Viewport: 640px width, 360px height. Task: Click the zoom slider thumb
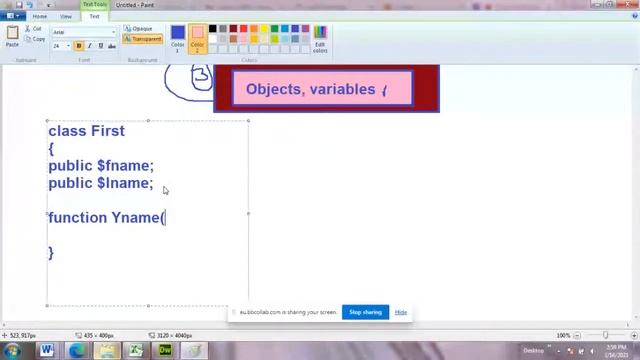tap(606, 335)
